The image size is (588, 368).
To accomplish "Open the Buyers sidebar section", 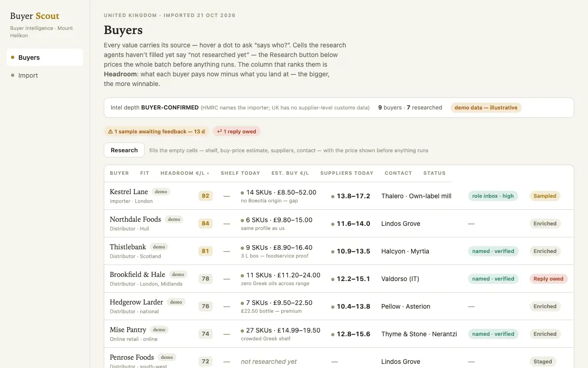I will [x=45, y=57].
